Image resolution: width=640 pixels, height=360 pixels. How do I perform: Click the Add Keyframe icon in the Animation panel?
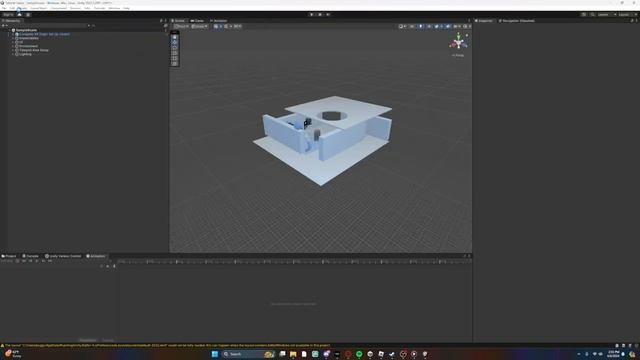108,266
